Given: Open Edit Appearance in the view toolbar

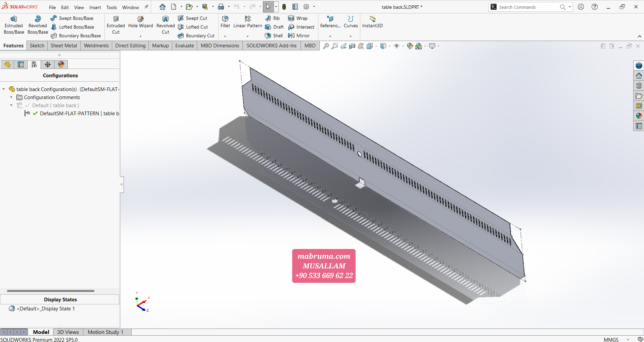Looking at the screenshot, I should pos(410,46).
